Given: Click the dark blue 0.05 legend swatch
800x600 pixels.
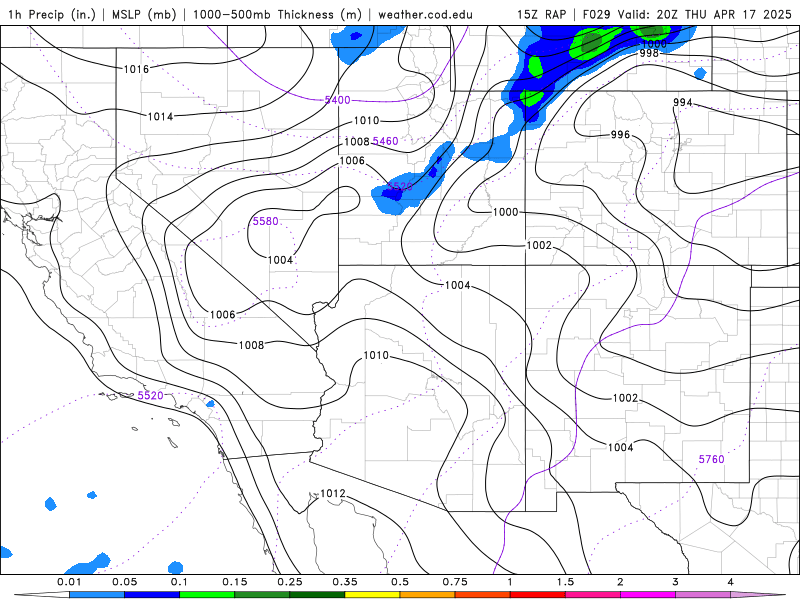Looking at the screenshot, I should tap(152, 595).
